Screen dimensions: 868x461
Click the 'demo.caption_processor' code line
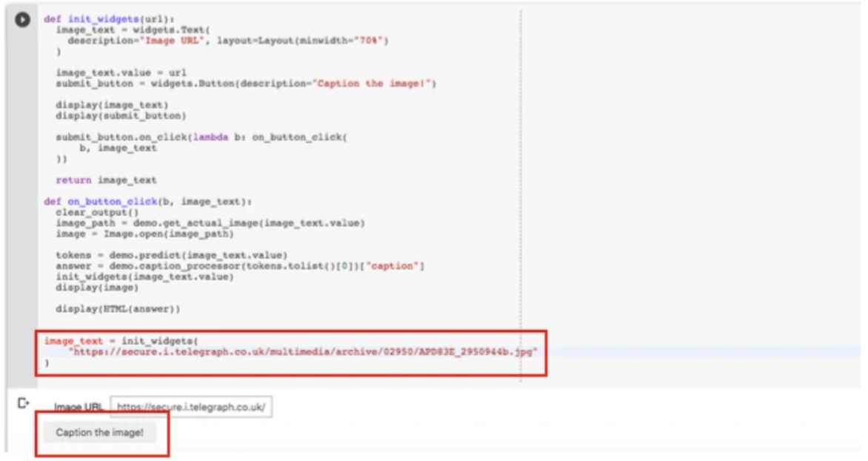pyautogui.click(x=239, y=266)
